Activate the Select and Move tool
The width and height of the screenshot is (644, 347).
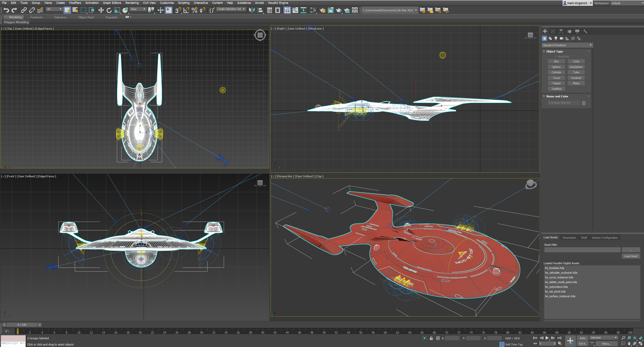coord(101,10)
